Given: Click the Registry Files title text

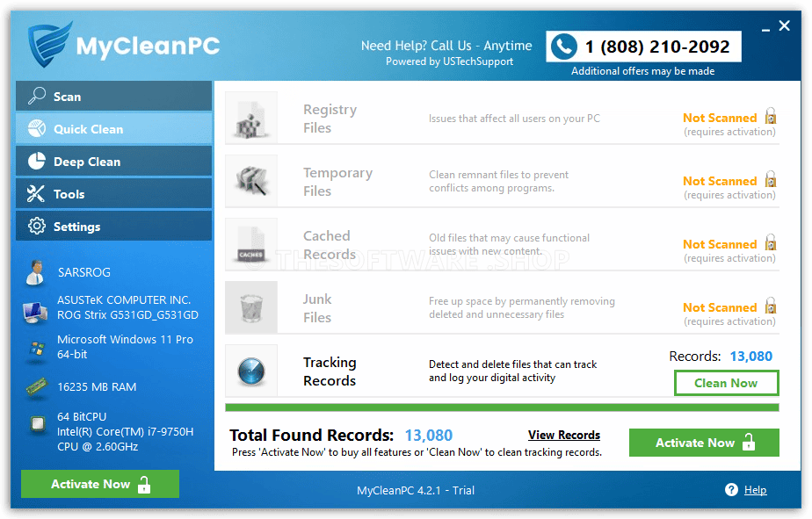Looking at the screenshot, I should coord(330,119).
